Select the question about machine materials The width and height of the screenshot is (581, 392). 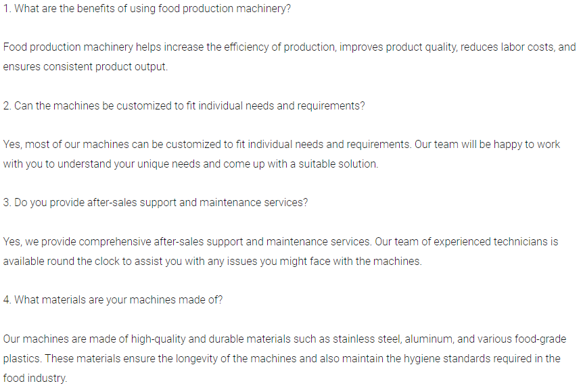pos(112,300)
